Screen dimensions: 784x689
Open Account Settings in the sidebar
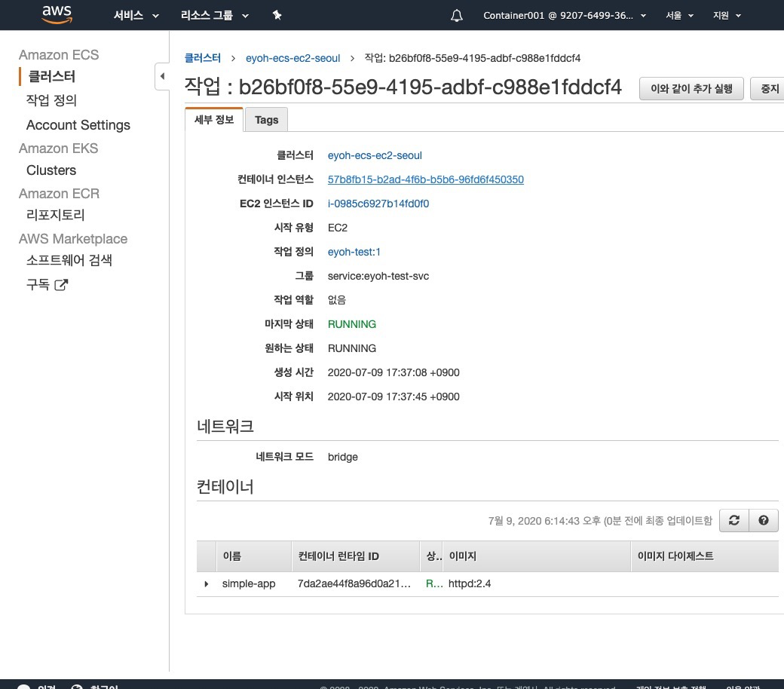click(x=78, y=125)
